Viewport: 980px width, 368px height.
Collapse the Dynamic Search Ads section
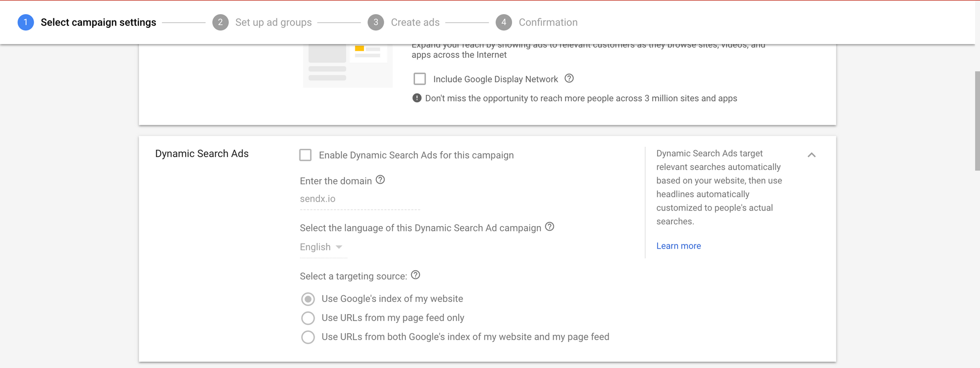click(x=811, y=155)
